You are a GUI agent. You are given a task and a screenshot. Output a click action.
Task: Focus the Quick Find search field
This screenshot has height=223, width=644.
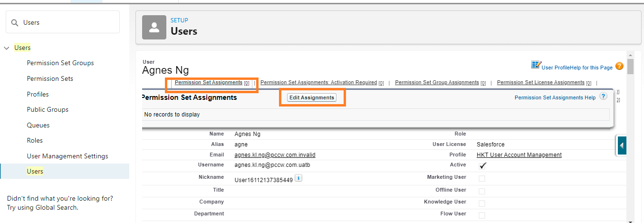(63, 22)
